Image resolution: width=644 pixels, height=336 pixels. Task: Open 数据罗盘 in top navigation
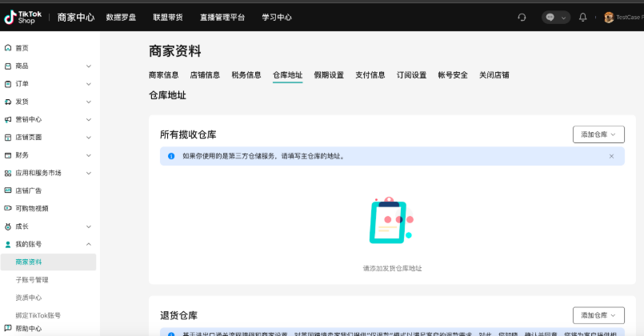(121, 18)
